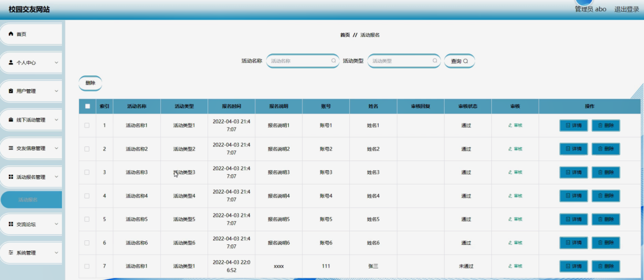Focus the 活动名称 search input
Image resolution: width=644 pixels, height=280 pixels.
click(x=302, y=61)
